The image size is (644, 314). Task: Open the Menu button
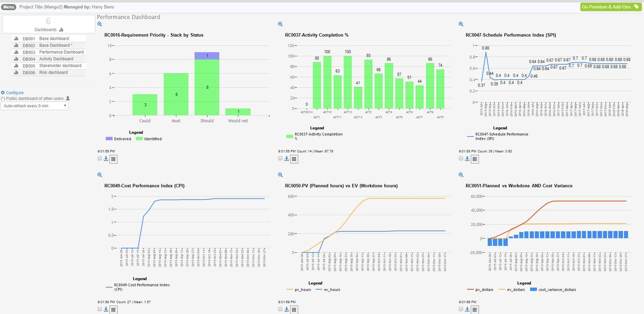coord(9,6)
